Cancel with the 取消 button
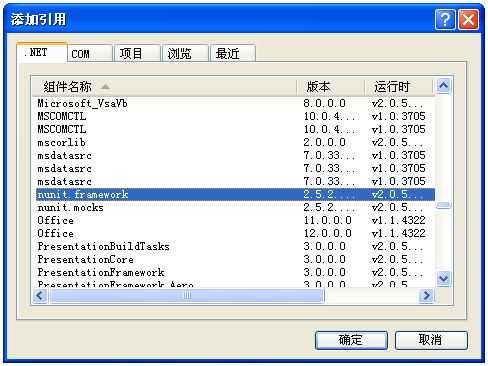 (x=431, y=340)
